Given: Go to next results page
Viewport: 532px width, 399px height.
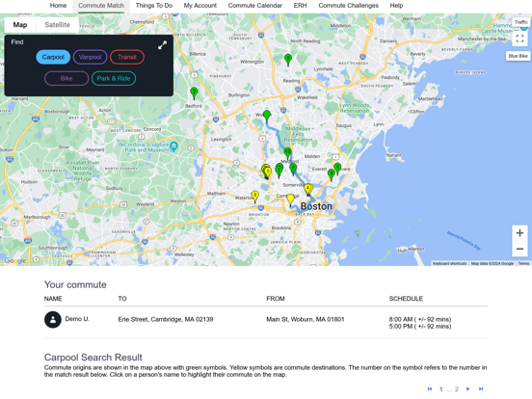Looking at the screenshot, I should tap(468, 388).
